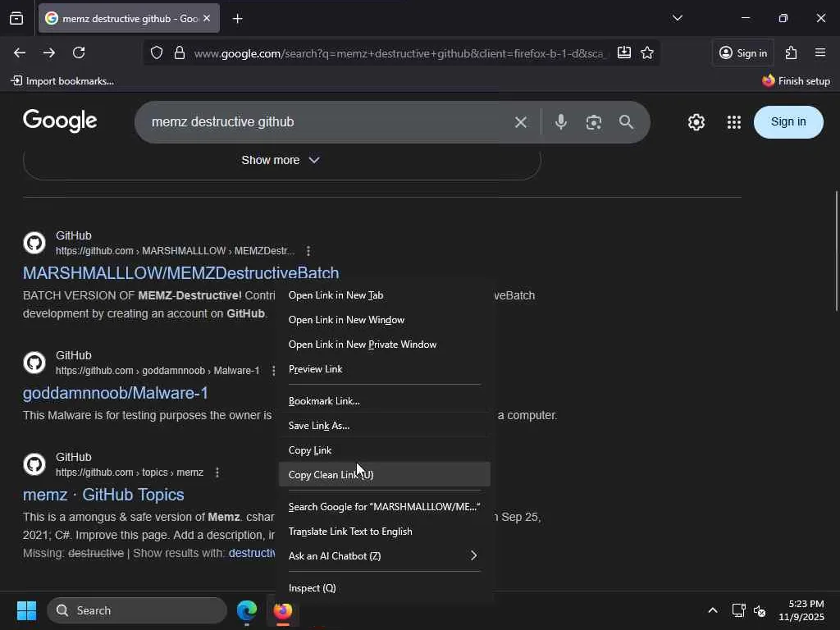Screen dimensions: 840x630
Task: Expand Show more section
Action: pyautogui.click(x=281, y=160)
